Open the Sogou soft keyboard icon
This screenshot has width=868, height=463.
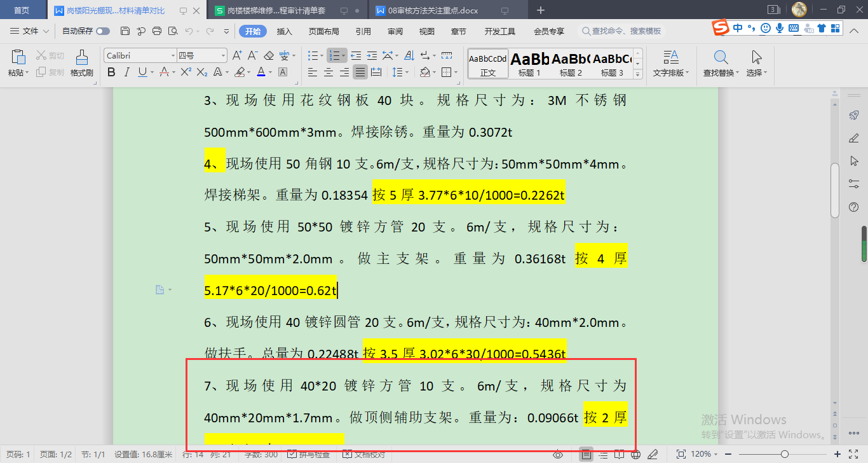point(794,28)
